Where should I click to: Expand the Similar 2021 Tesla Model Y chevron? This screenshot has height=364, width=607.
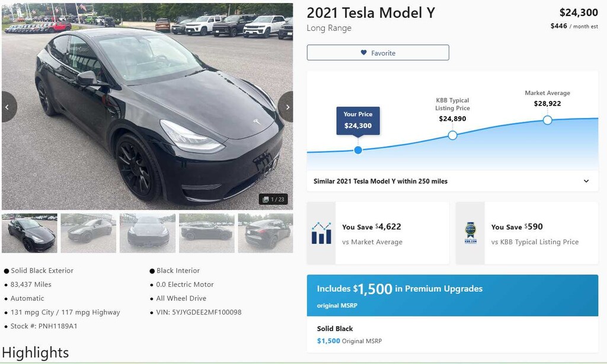pos(586,181)
